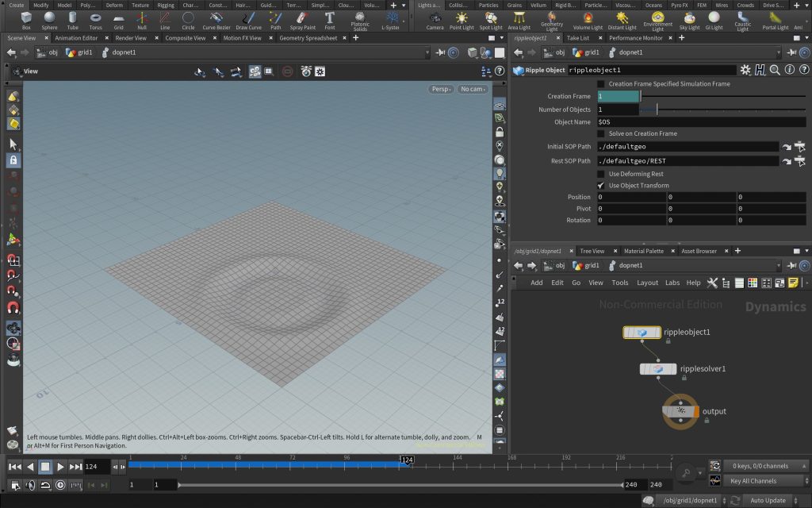Image resolution: width=812 pixels, height=508 pixels.
Task: Select the Spray Paint shelf tool
Action: (302, 21)
